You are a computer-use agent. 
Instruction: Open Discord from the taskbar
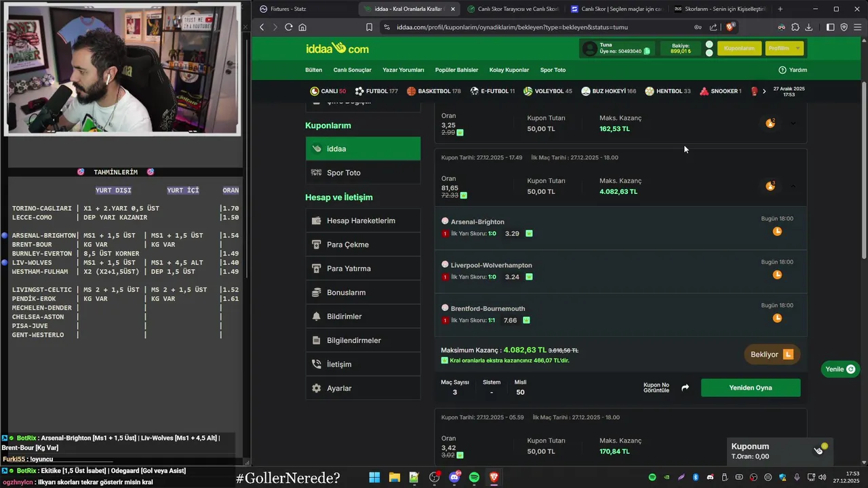click(x=454, y=477)
